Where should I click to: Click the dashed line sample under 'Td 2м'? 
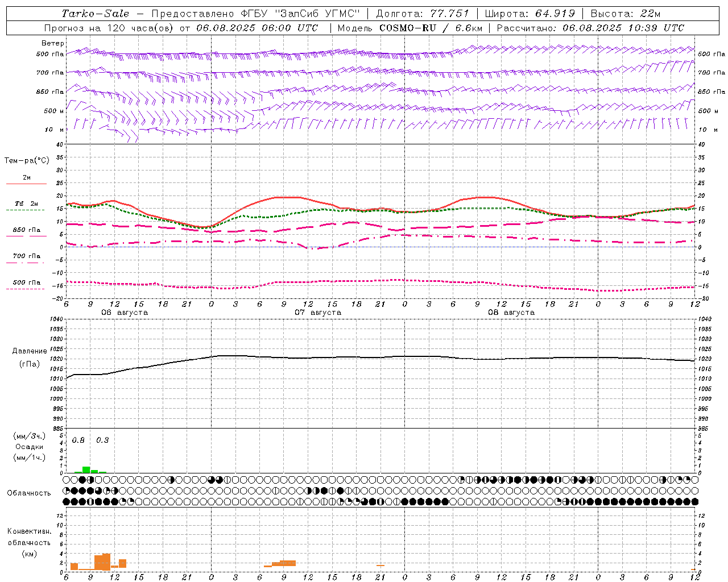pos(26,210)
